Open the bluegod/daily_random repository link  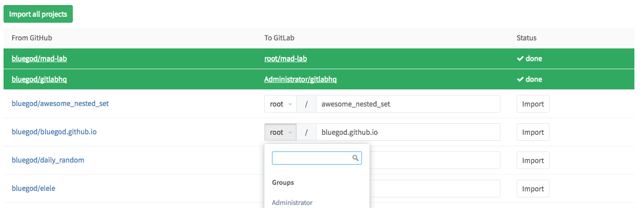[48, 160]
